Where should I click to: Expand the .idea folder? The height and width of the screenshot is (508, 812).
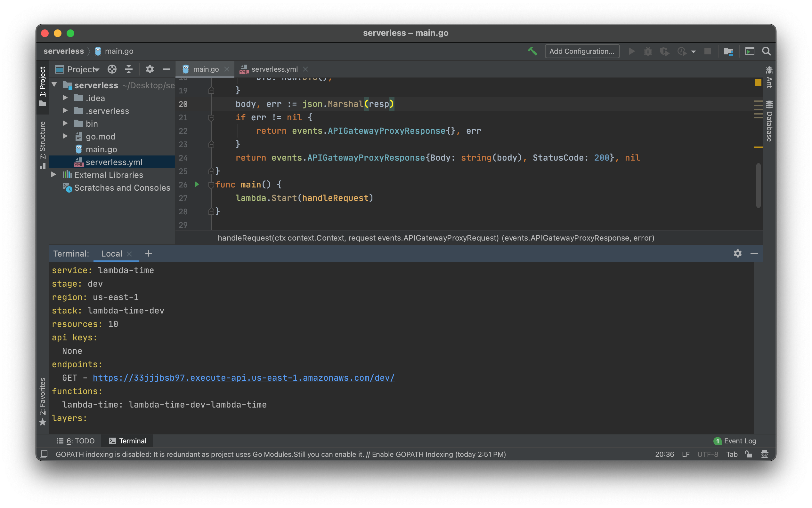(65, 98)
